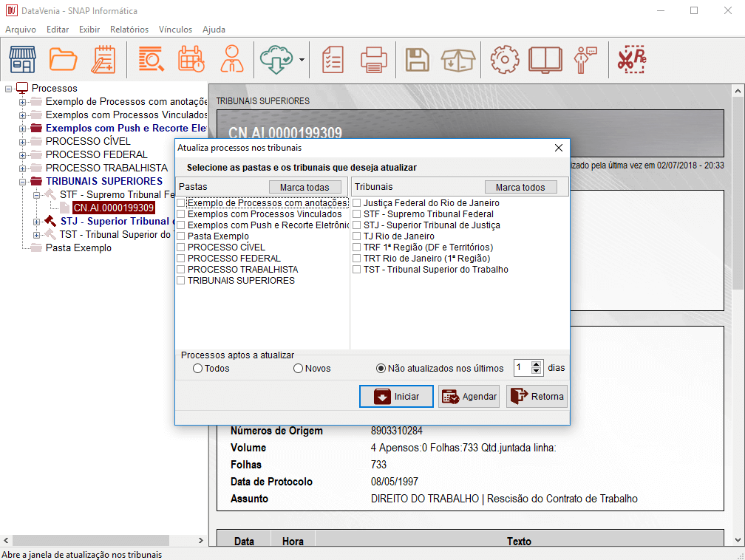The width and height of the screenshot is (745, 560).
Task: Click the printer toolbar icon
Action: click(x=374, y=60)
